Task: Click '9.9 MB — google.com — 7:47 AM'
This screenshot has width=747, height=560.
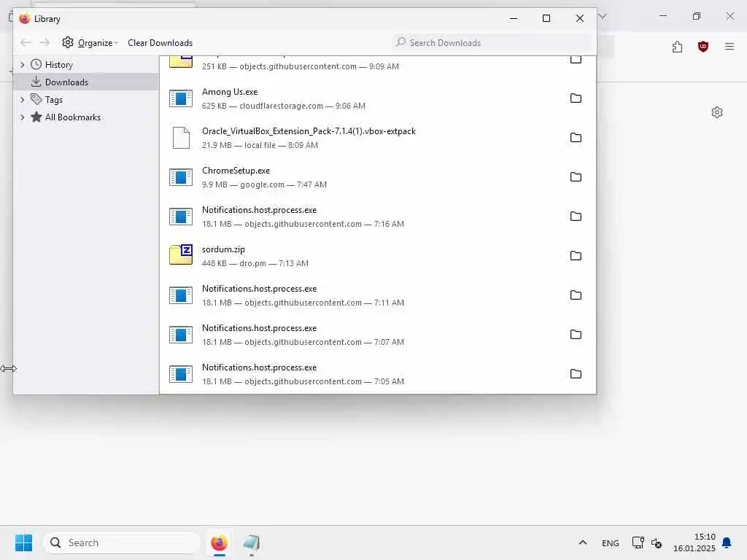Action: point(264,184)
